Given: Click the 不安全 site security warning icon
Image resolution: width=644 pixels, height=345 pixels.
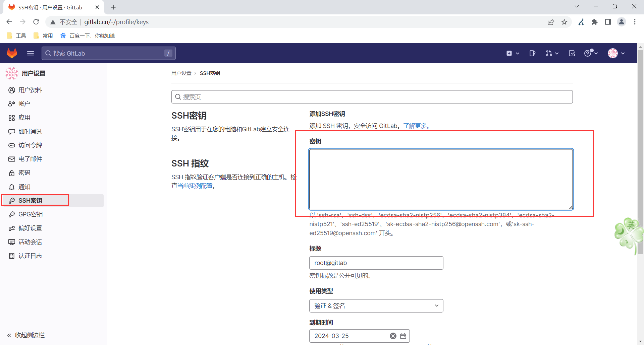Looking at the screenshot, I should click(x=53, y=22).
